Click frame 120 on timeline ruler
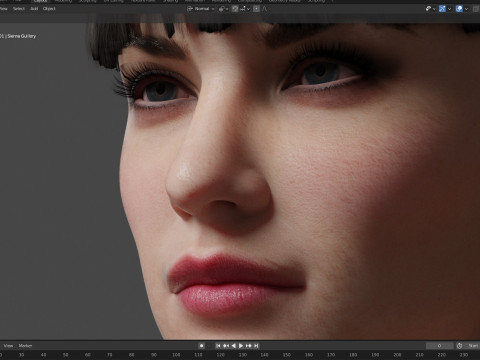Viewport: 480px width, 360px height. (x=220, y=355)
